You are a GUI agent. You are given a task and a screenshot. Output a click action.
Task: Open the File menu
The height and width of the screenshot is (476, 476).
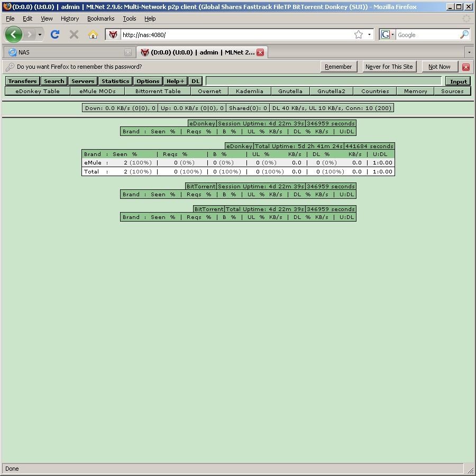tap(10, 19)
